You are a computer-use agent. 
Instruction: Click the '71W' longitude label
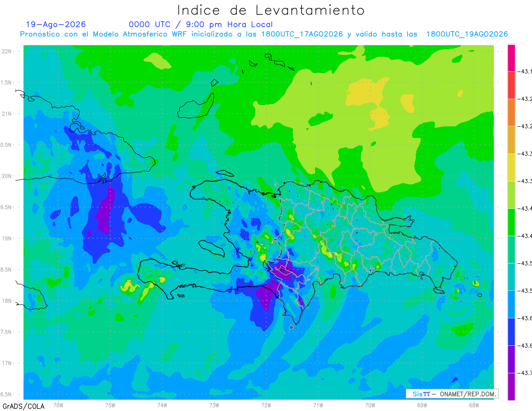318,405
